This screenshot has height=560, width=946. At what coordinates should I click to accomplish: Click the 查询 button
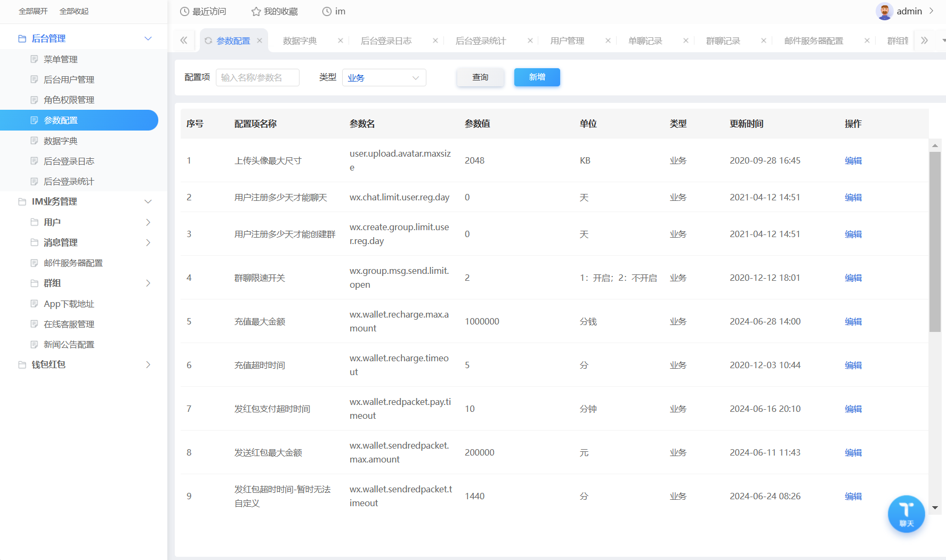tap(480, 78)
